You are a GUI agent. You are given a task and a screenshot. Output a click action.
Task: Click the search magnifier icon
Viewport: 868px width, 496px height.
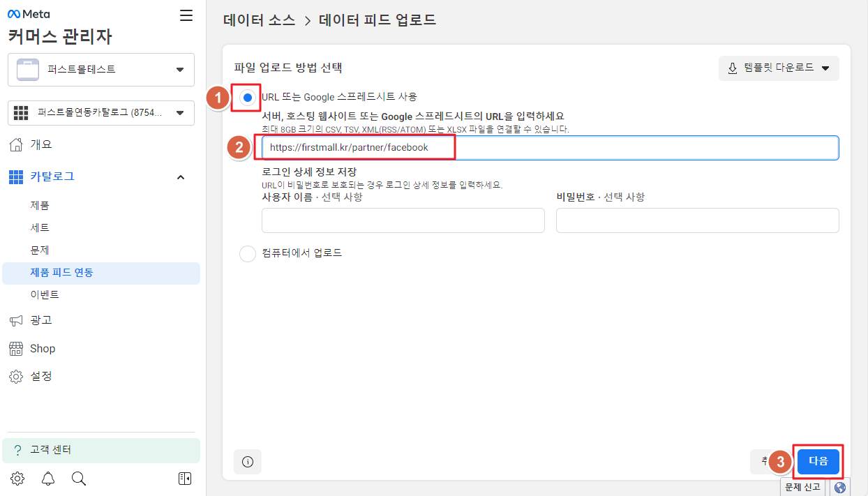pos(79,479)
